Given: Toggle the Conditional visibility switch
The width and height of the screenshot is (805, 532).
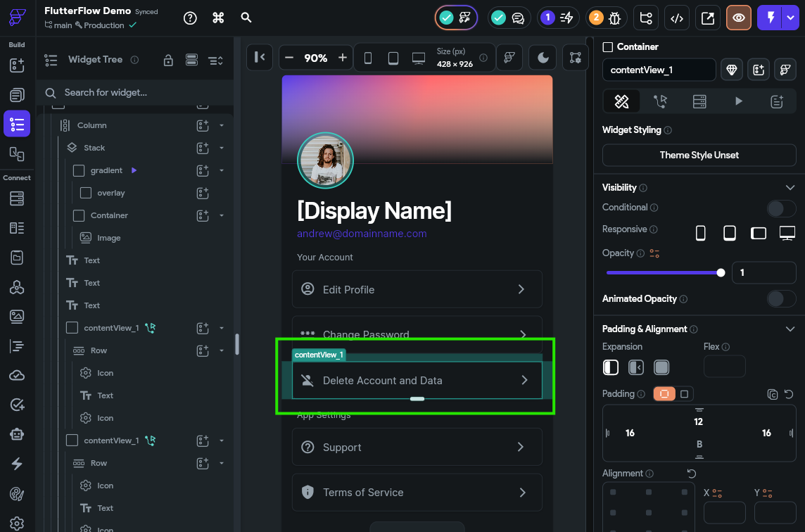Looking at the screenshot, I should pos(781,208).
